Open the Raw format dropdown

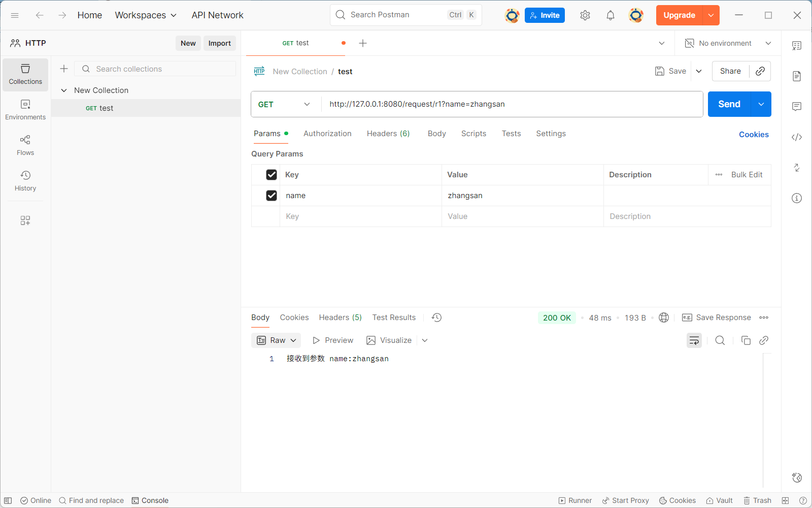click(x=276, y=340)
